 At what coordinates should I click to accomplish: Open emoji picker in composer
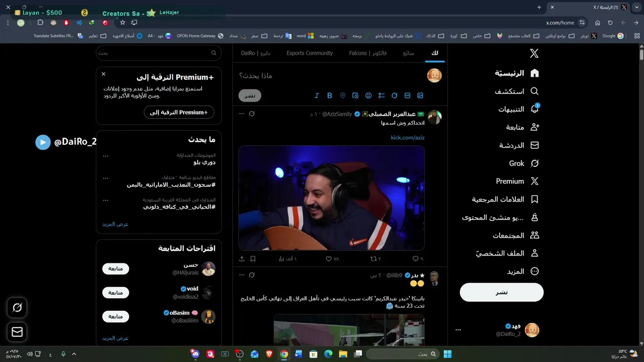[368, 96]
